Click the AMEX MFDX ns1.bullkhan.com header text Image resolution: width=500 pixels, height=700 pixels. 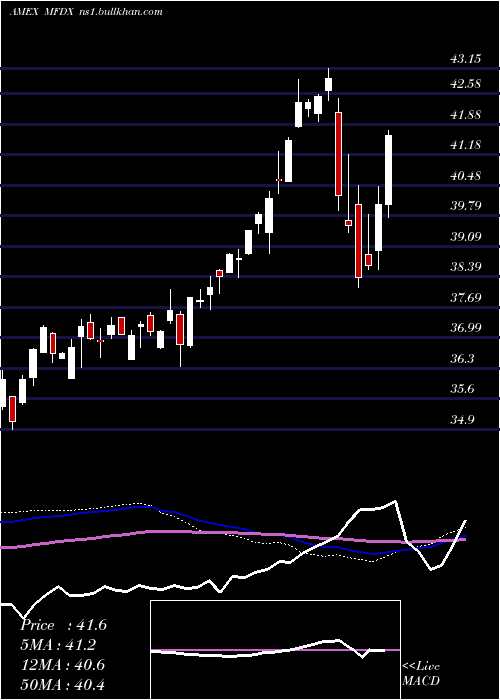(86, 12)
